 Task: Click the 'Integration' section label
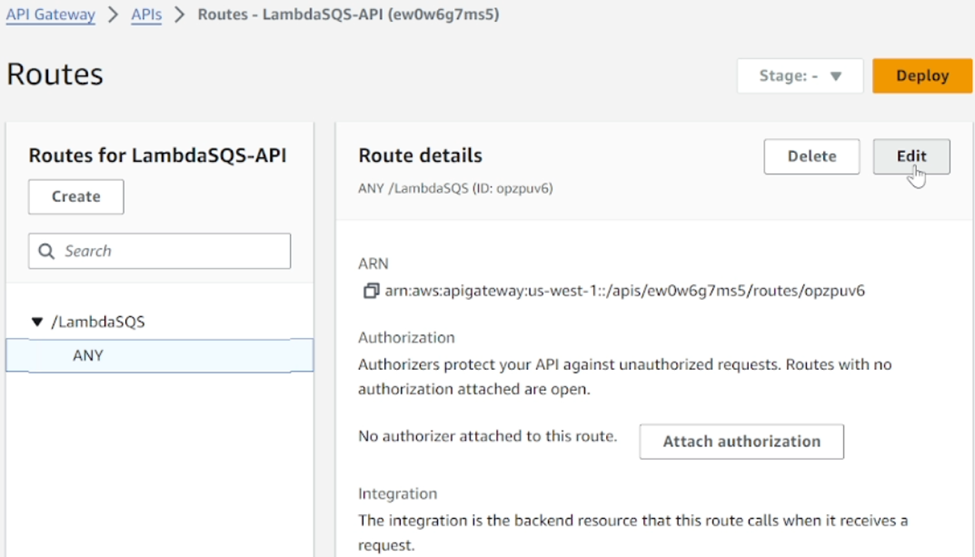397,494
